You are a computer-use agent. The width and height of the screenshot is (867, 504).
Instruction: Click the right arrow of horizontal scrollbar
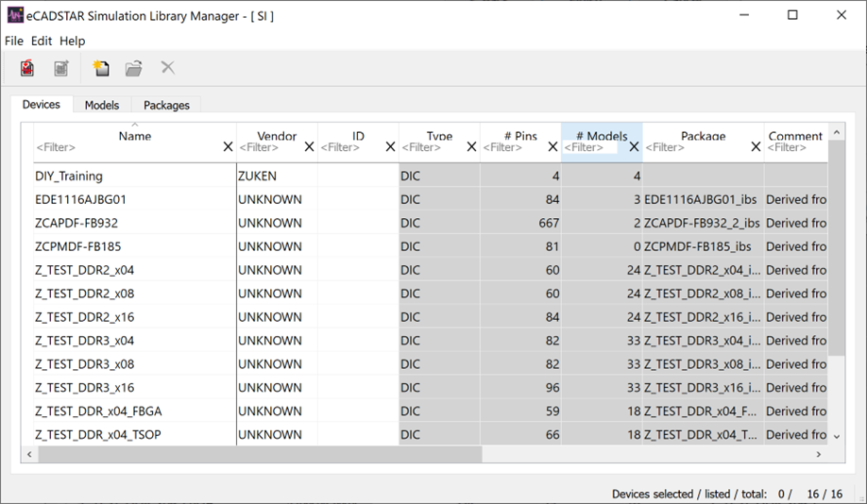(819, 454)
